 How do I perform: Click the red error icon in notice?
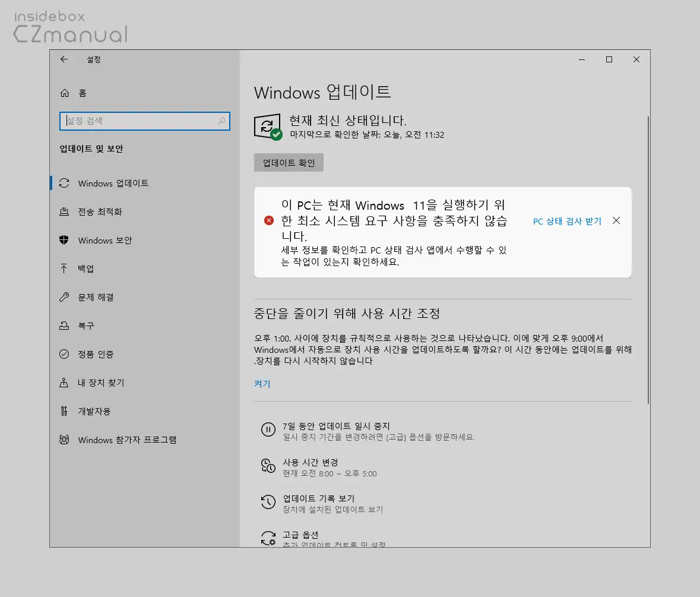coord(269,220)
